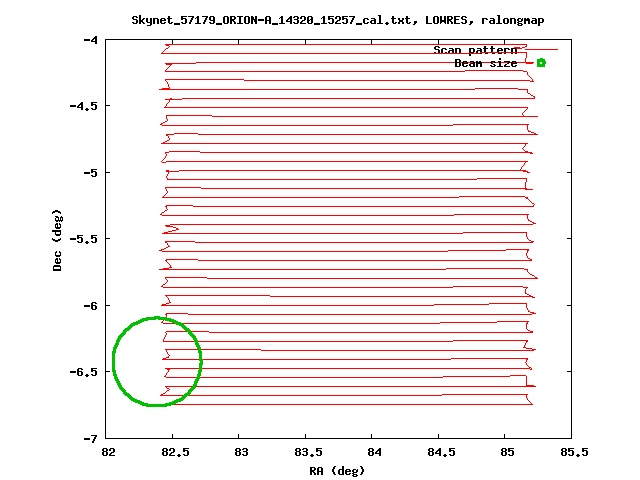The width and height of the screenshot is (640, 480).
Task: Click the green beam size legend marker
Action: pos(541,63)
